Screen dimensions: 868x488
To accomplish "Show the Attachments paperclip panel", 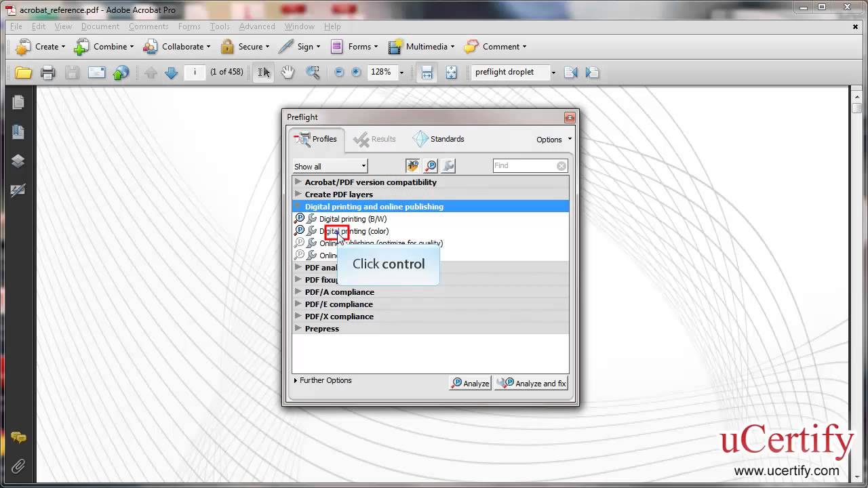I will [18, 466].
